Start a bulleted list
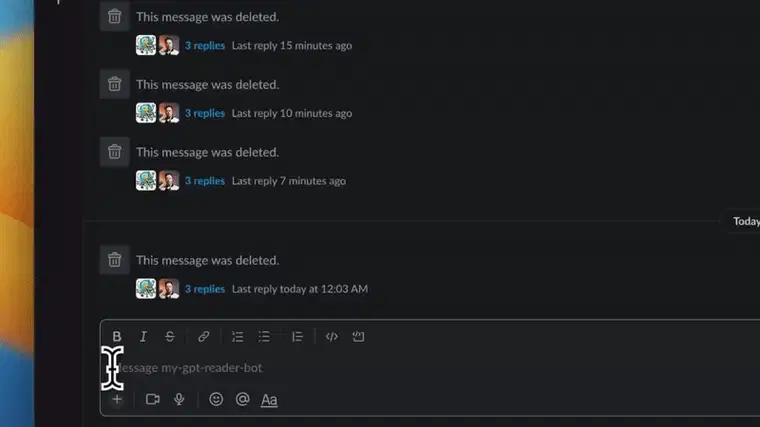The width and height of the screenshot is (760, 427). coord(264,336)
